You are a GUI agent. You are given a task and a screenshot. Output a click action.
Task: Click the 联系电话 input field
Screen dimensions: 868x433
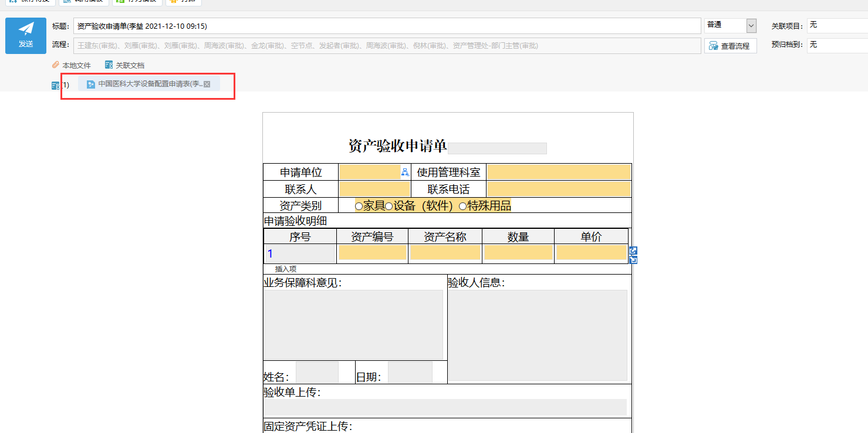click(559, 189)
